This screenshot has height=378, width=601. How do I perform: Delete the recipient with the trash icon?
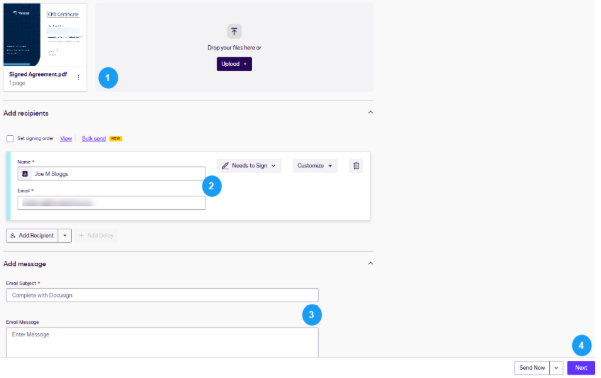click(x=356, y=166)
